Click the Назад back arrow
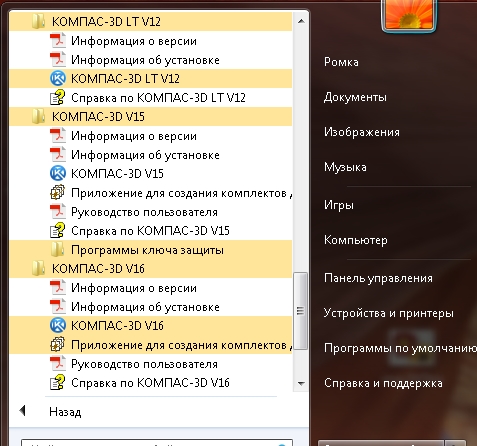Viewport: 477px width, 446px height. coord(22,411)
